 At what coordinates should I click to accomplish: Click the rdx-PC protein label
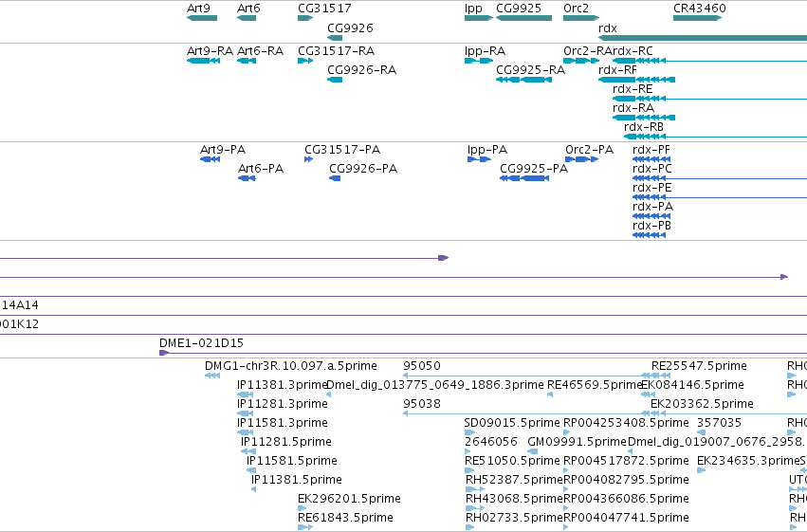point(652,169)
